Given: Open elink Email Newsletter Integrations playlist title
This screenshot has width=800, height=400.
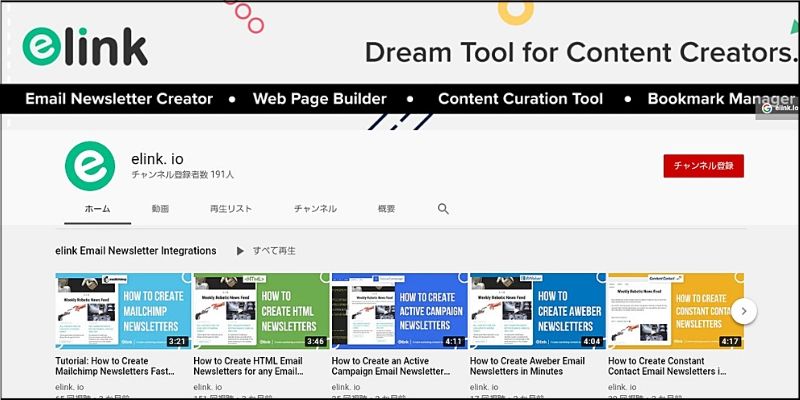Looking at the screenshot, I should coord(136,251).
